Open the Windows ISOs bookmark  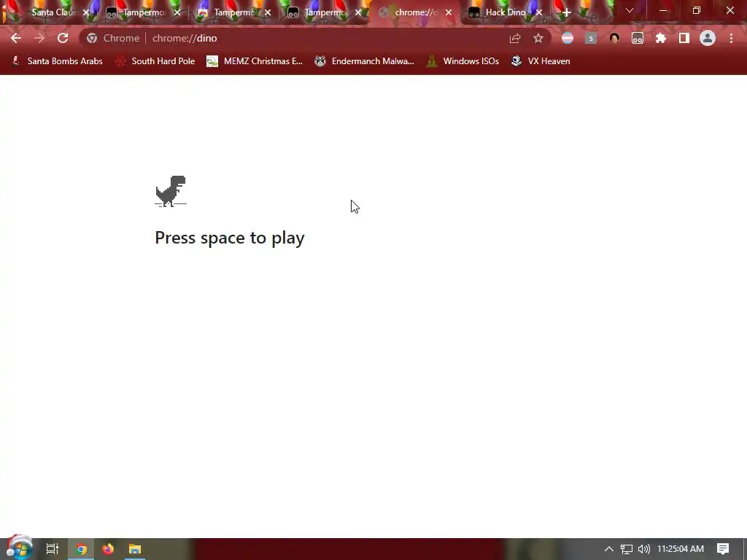click(x=462, y=61)
